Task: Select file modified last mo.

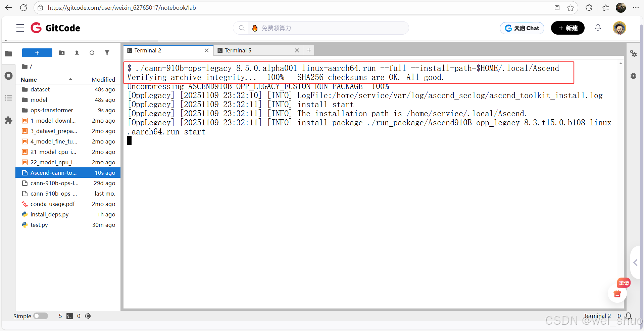Action: click(68, 194)
